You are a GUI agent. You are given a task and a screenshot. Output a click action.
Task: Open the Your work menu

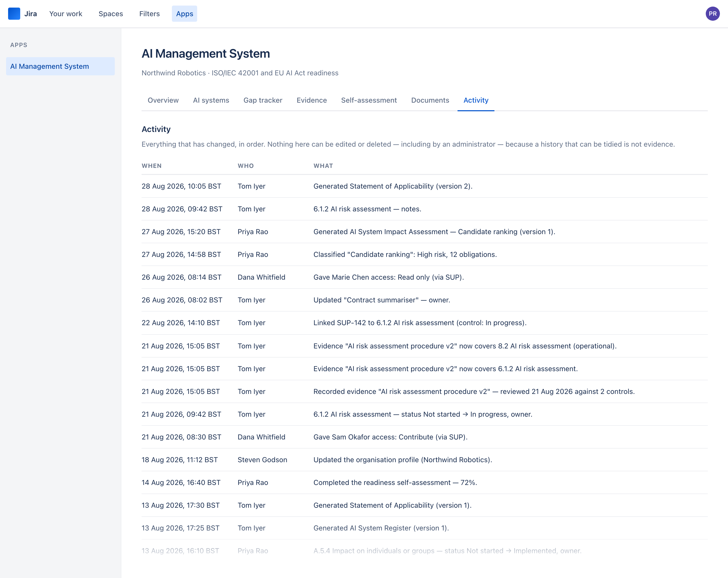point(66,14)
